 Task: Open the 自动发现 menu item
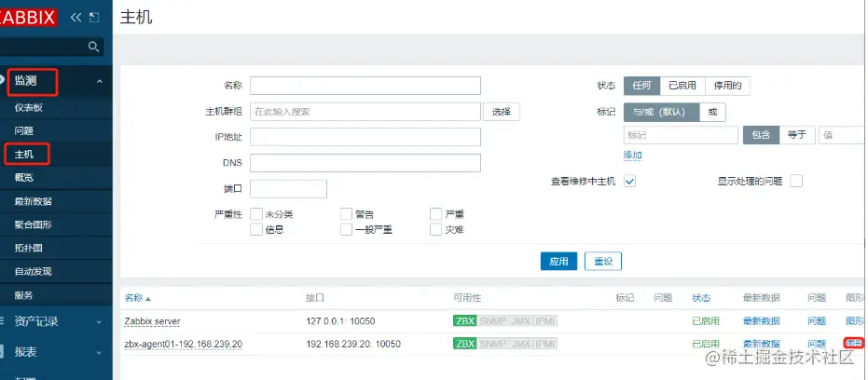click(x=34, y=272)
